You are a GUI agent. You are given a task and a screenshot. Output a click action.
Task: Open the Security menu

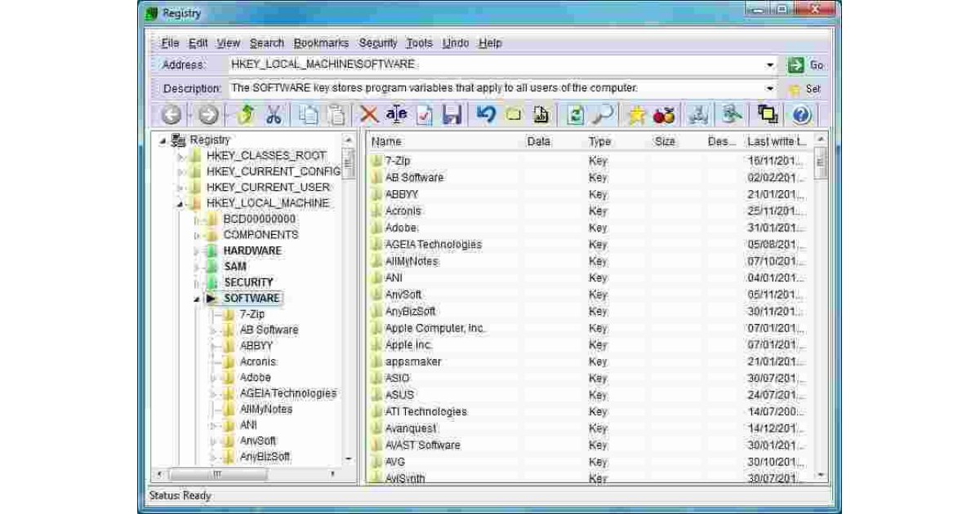377,43
